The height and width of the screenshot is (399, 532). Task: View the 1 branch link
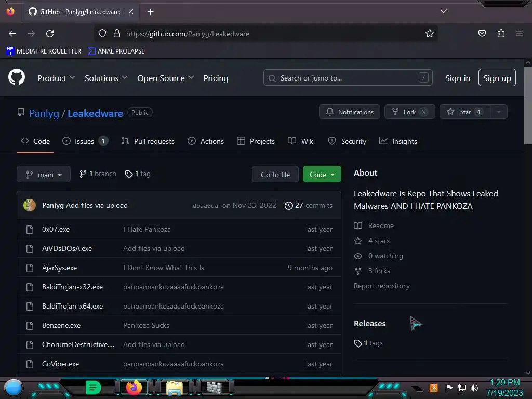pyautogui.click(x=98, y=174)
